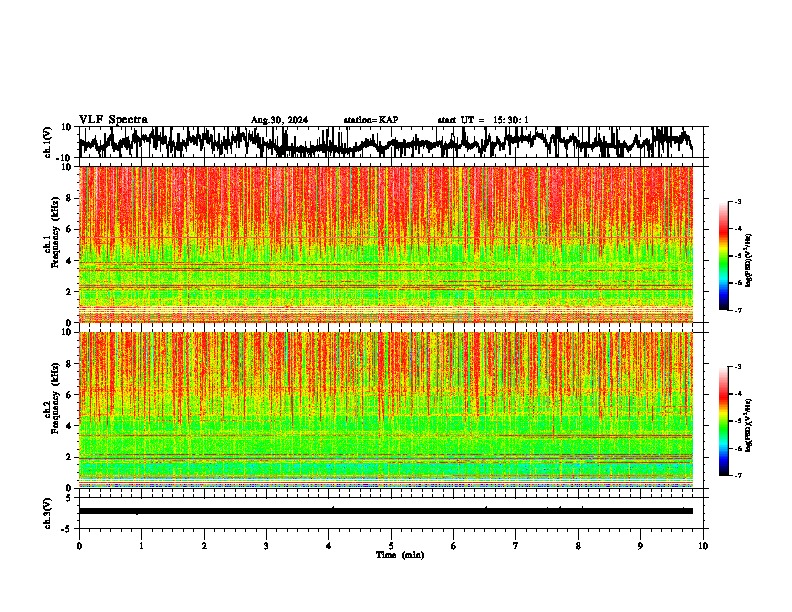The width and height of the screenshot is (792, 612).
Task: Click the ch.1 spectrogram 4 kHz tick label
Action: tap(69, 261)
